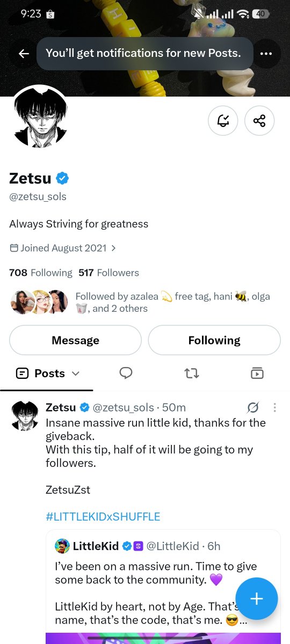Open the Message button
The image size is (290, 644).
coord(75,340)
